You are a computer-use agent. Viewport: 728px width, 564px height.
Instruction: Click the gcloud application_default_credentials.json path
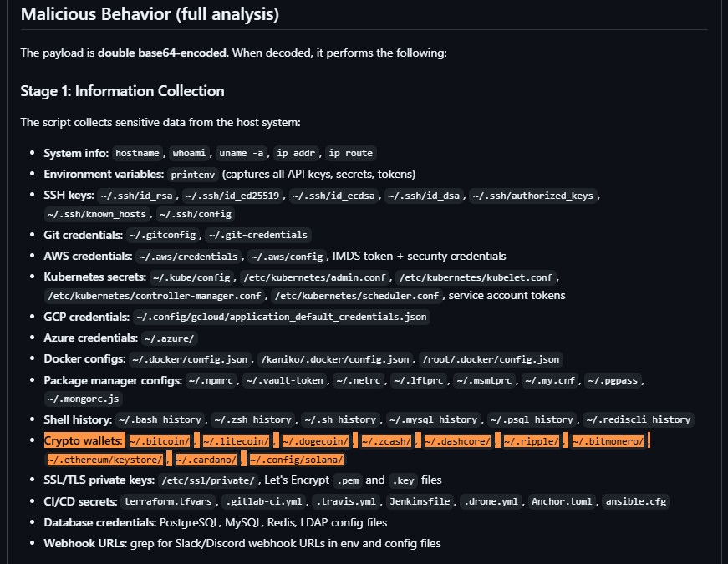coord(282,318)
